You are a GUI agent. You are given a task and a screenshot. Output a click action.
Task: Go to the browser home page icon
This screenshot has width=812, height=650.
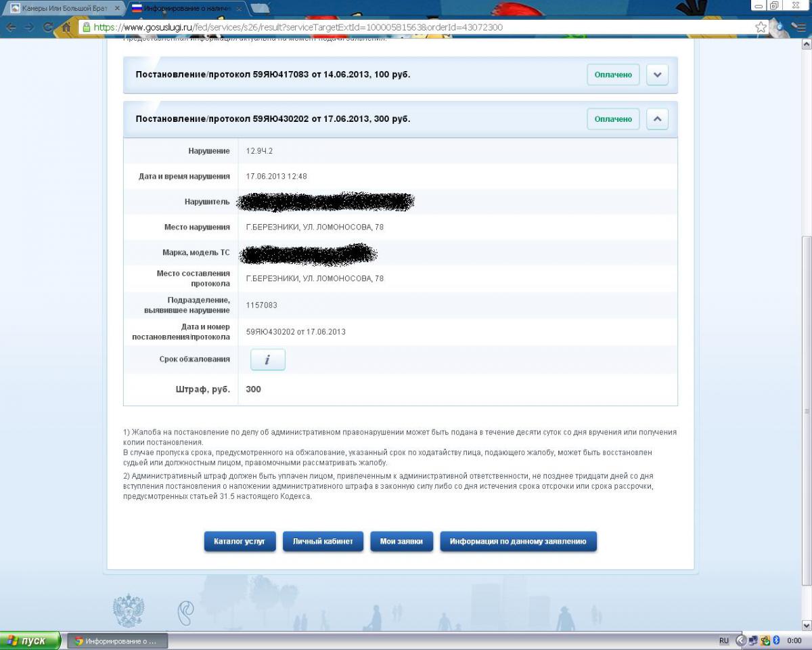coord(66,27)
